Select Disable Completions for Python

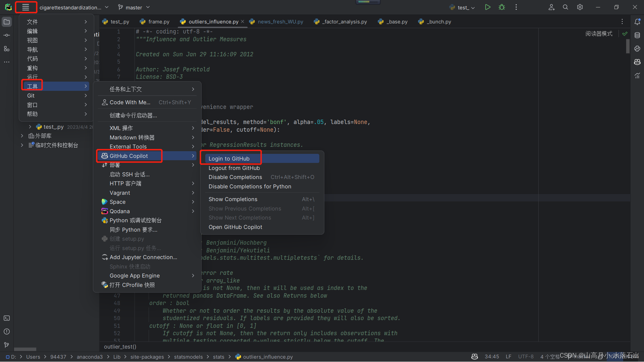point(250,186)
